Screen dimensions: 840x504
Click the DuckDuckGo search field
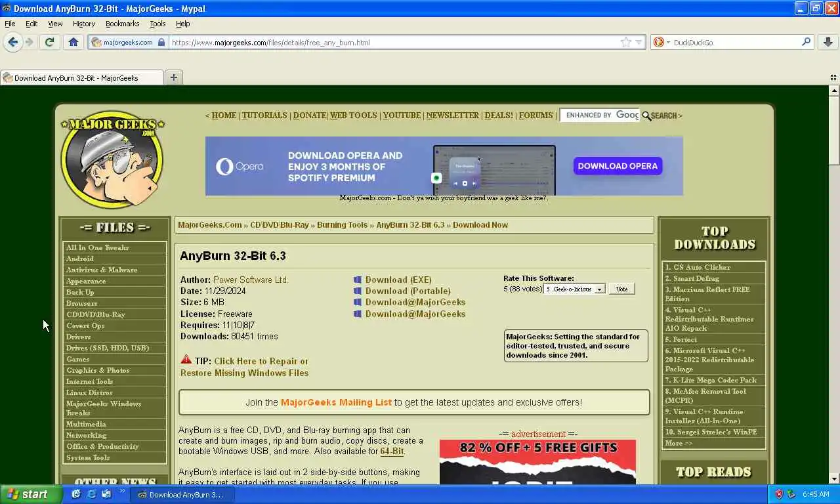point(735,42)
